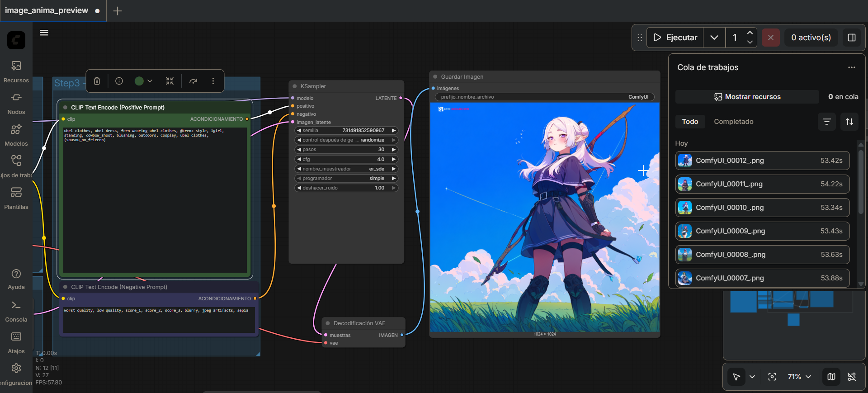Image resolution: width=868 pixels, height=393 pixels.
Task: Open the Atajos keyboard shortcuts panel
Action: (x=16, y=343)
